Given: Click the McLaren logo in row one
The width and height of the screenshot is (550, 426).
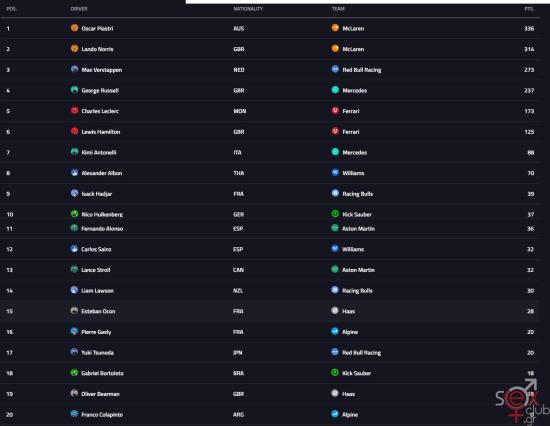Looking at the screenshot, I should coord(335,28).
